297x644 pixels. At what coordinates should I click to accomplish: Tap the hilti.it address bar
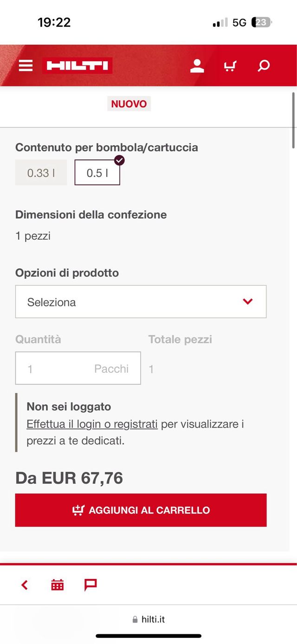tap(148, 618)
